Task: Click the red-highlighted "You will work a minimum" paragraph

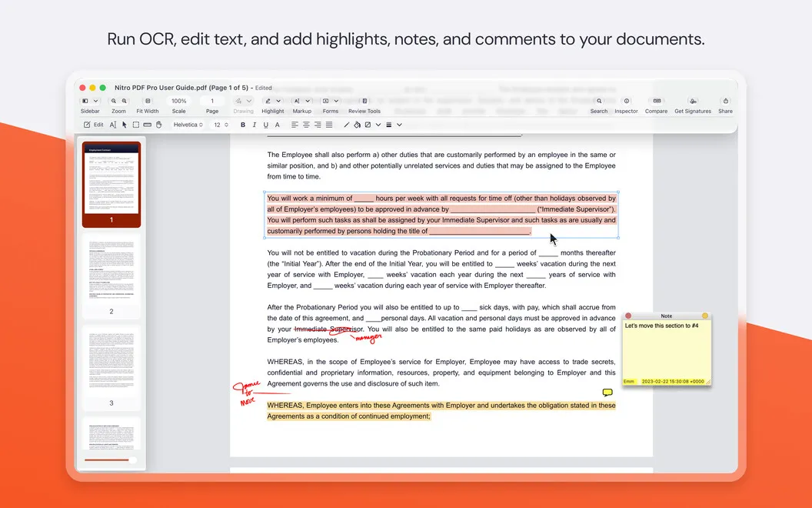Action: (441, 215)
